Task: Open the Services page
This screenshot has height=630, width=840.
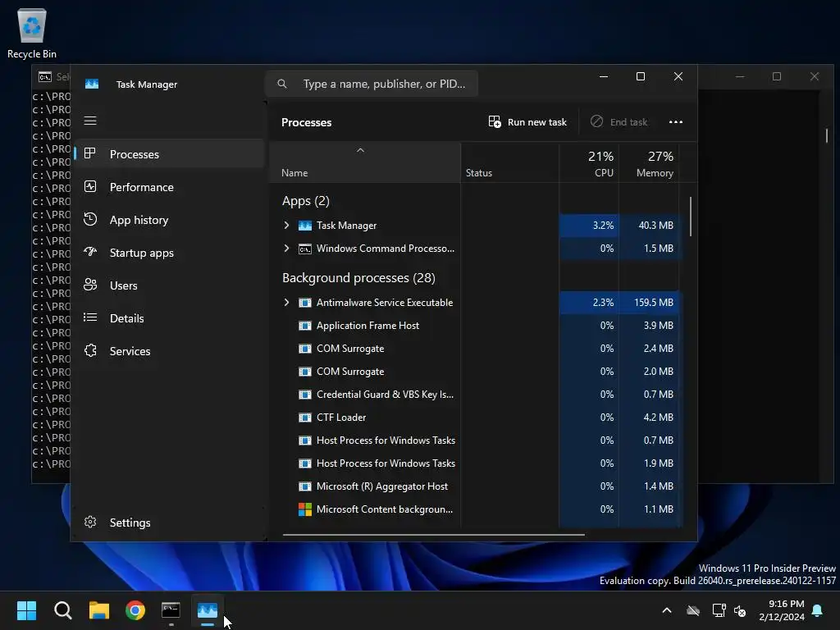Action: pos(170,351)
